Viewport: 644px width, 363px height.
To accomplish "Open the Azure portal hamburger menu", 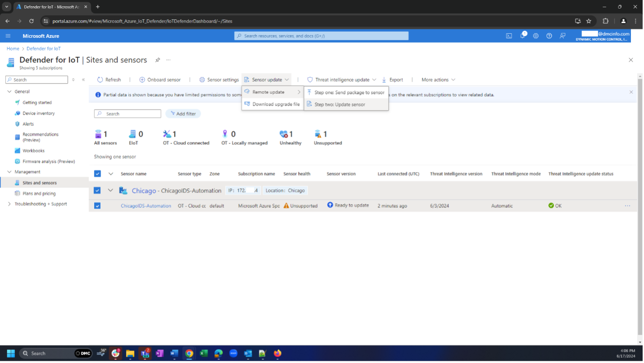I will pos(8,36).
